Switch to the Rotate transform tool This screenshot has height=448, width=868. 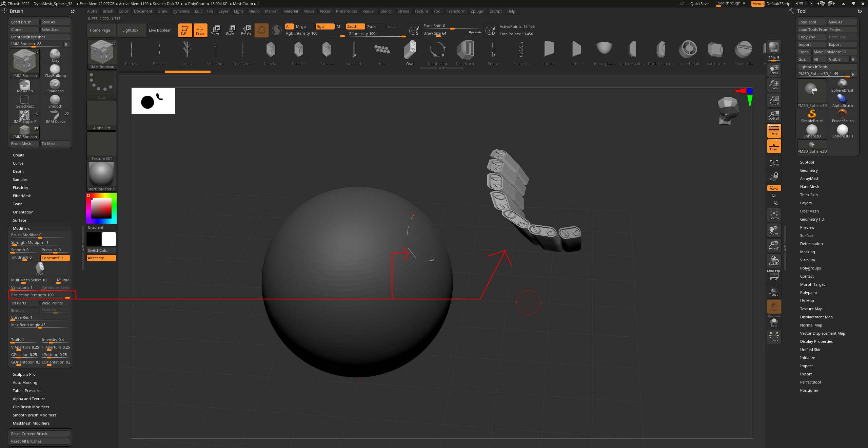click(246, 30)
